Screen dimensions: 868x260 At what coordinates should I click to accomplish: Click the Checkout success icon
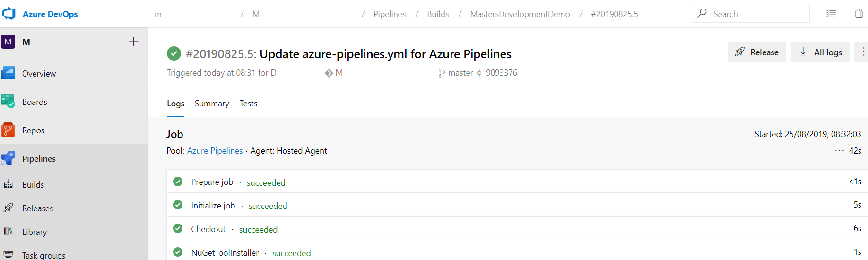click(178, 228)
